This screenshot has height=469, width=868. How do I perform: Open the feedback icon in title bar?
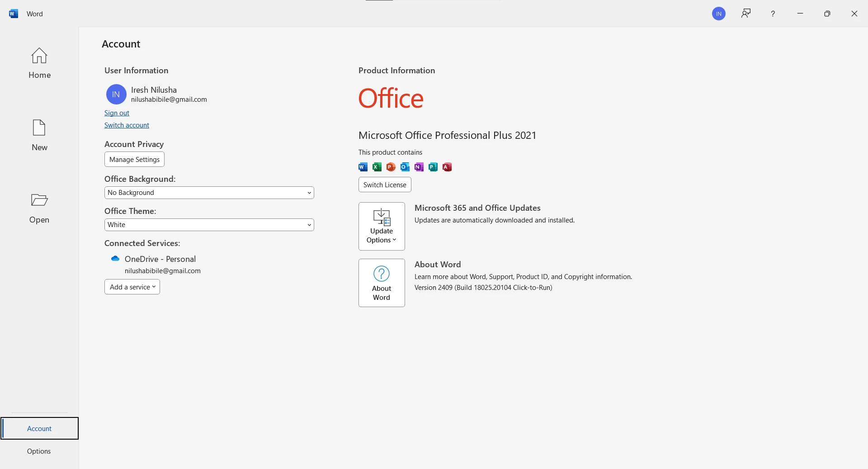[746, 14]
